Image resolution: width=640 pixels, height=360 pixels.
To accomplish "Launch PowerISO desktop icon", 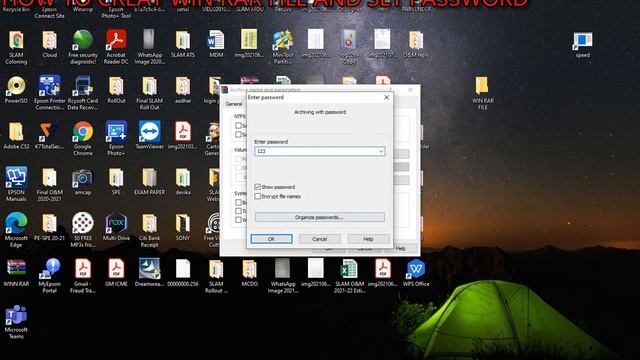I will [16, 87].
